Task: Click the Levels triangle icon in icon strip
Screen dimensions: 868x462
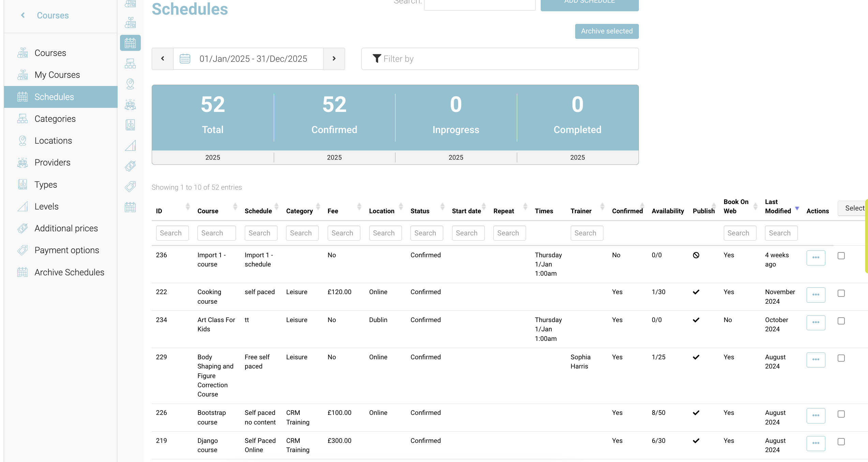Action: point(130,146)
